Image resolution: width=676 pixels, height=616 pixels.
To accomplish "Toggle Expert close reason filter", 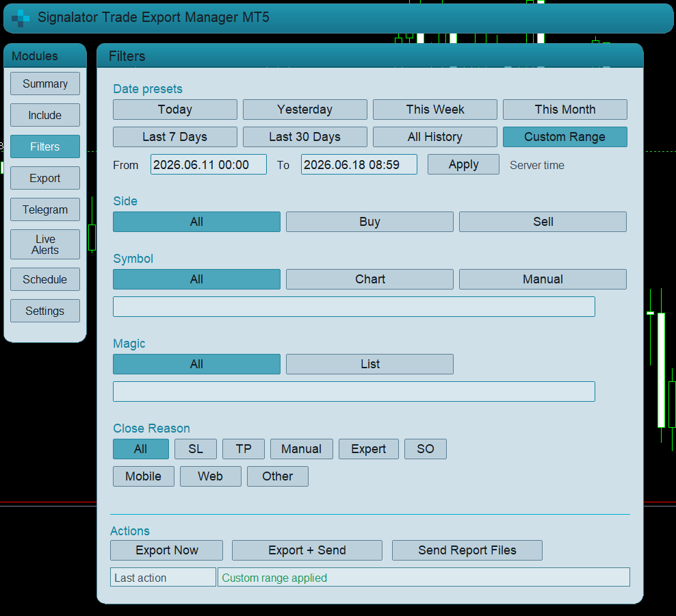I will click(369, 449).
